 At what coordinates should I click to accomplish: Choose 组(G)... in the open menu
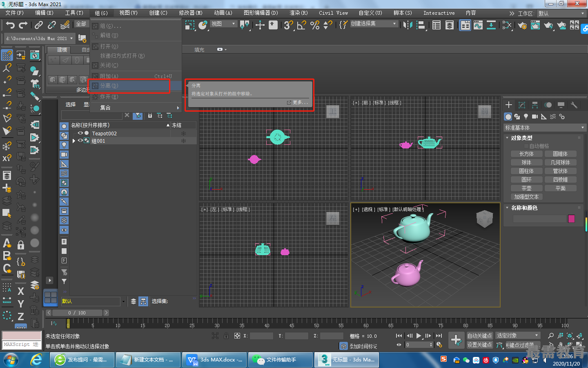click(136, 26)
